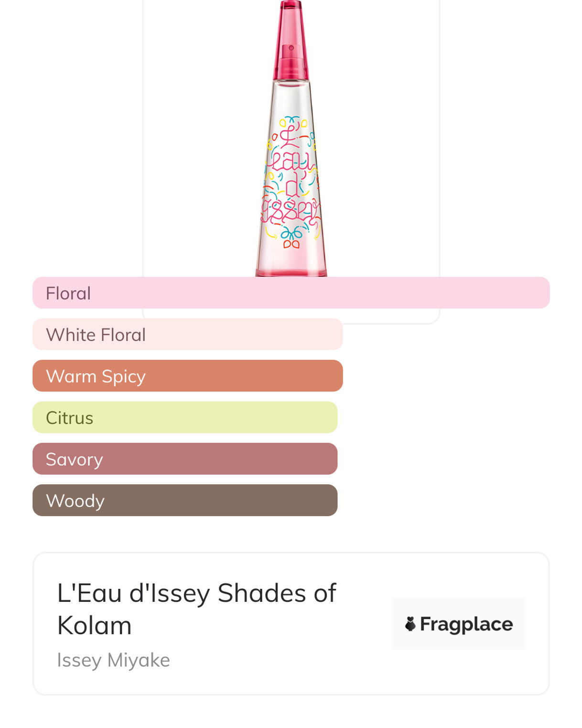
Task: Tap the Savory accord bar
Action: click(x=185, y=459)
